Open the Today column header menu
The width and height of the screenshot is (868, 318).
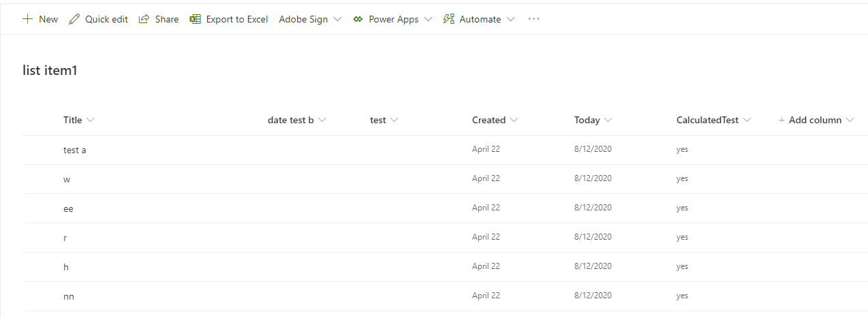(x=608, y=120)
